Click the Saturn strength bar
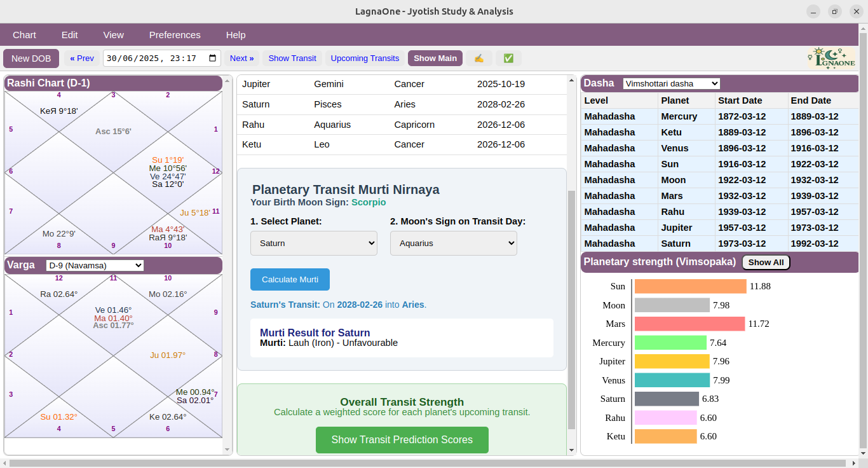 667,399
